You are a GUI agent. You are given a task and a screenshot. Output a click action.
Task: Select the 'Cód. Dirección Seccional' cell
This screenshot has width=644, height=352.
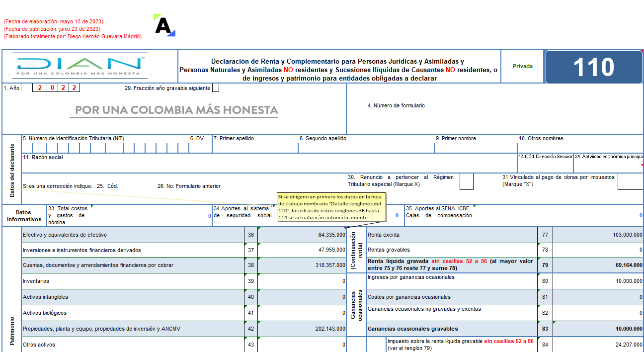point(545,163)
